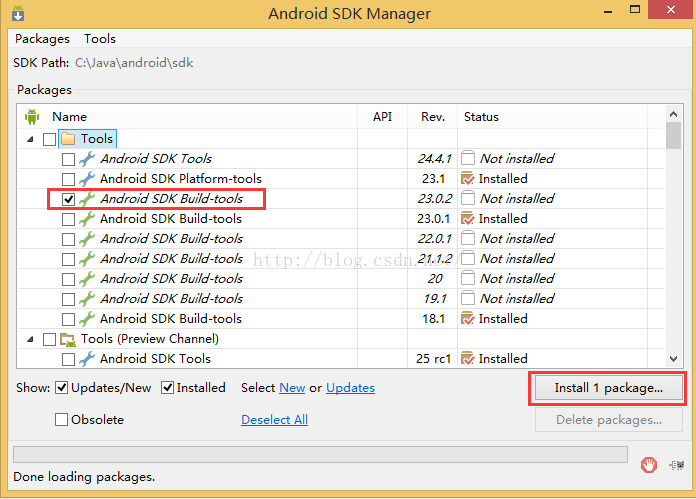Image resolution: width=696 pixels, height=499 pixels.
Task: Click not-installed status icon for Build-tools 19.1
Action: [468, 298]
